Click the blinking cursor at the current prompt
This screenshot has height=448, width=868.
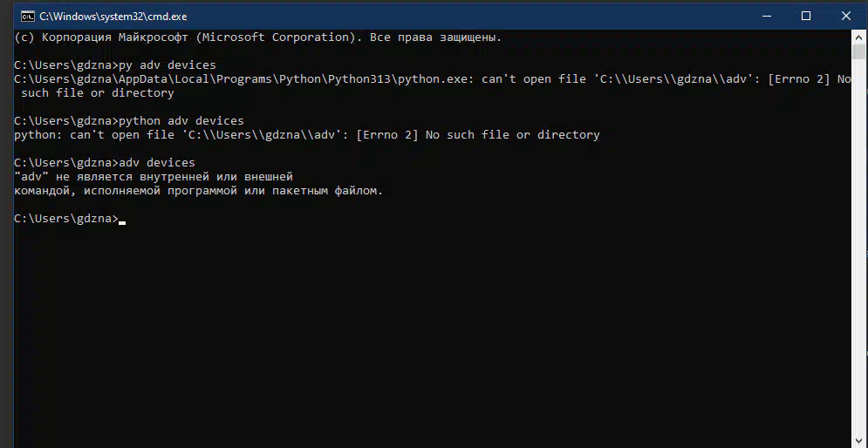tap(122, 222)
